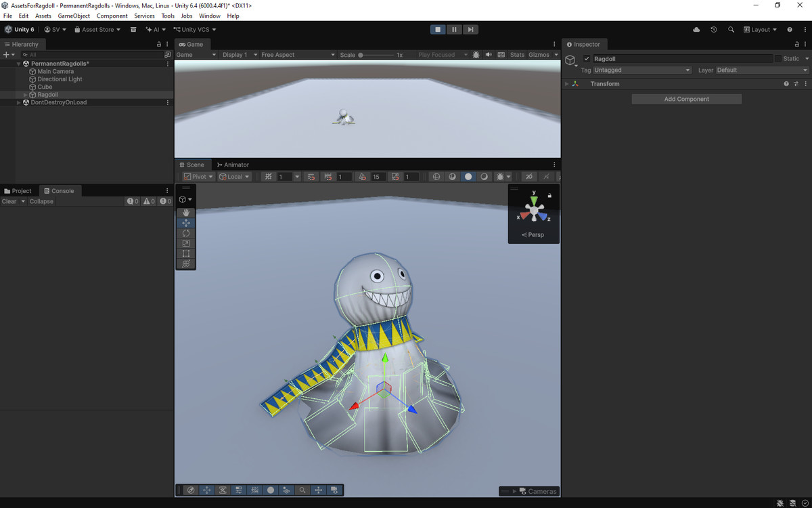
Task: Expand the Ragdoll object in Hierarchy
Action: click(x=26, y=95)
